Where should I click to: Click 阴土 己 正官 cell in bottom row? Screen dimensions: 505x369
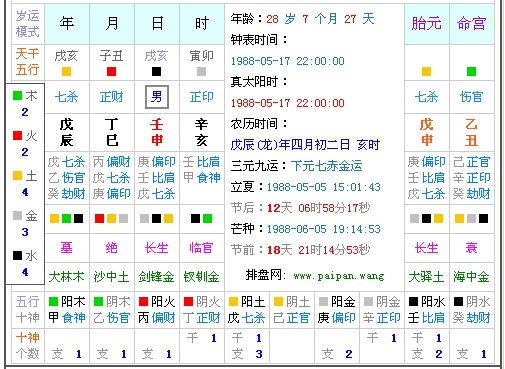click(x=292, y=310)
